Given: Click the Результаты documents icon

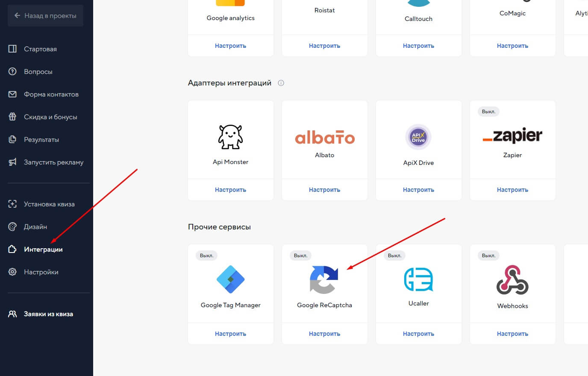Looking at the screenshot, I should tap(12, 139).
